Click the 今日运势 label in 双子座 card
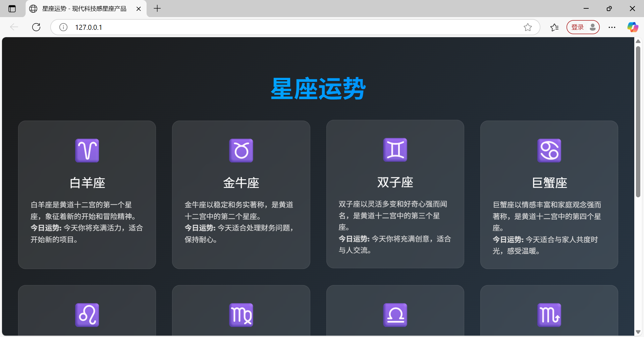The height and width of the screenshot is (337, 644). pyautogui.click(x=354, y=239)
